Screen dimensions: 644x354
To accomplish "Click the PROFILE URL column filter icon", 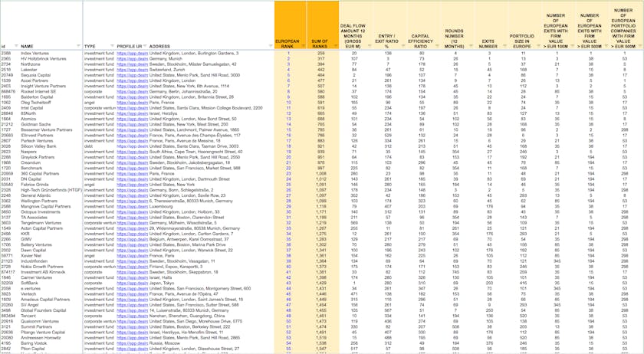I will [145, 46].
